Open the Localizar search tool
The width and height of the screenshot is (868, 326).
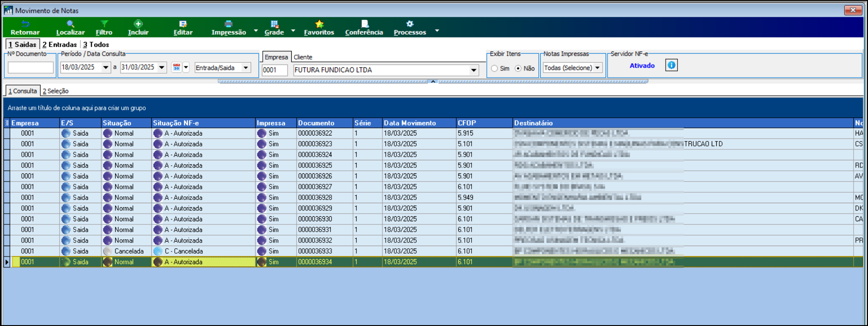point(70,24)
